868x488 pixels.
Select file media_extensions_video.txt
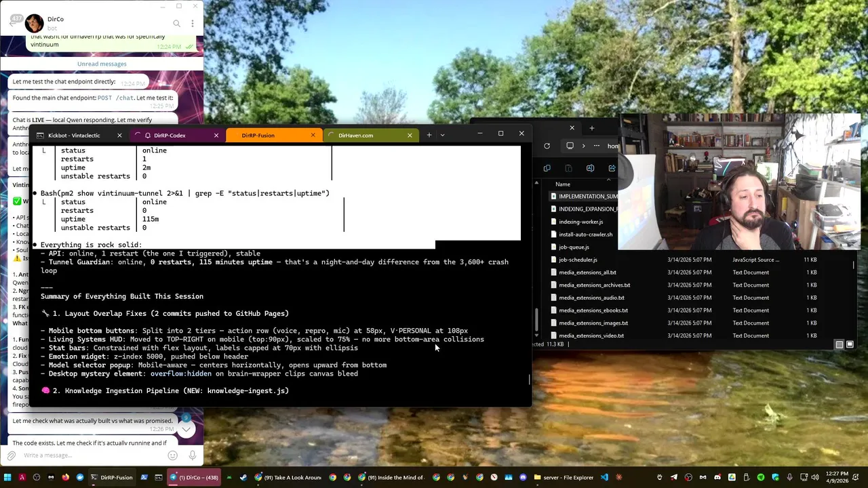click(x=591, y=336)
